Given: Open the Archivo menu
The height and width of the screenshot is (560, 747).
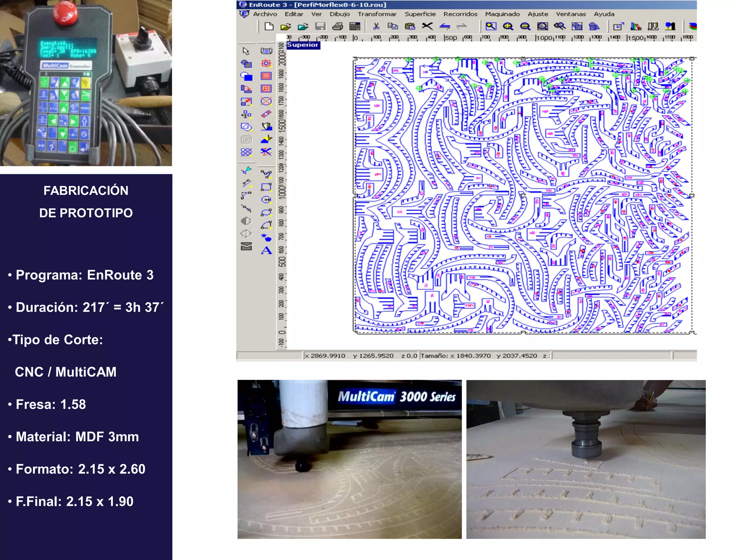Looking at the screenshot, I should point(265,14).
